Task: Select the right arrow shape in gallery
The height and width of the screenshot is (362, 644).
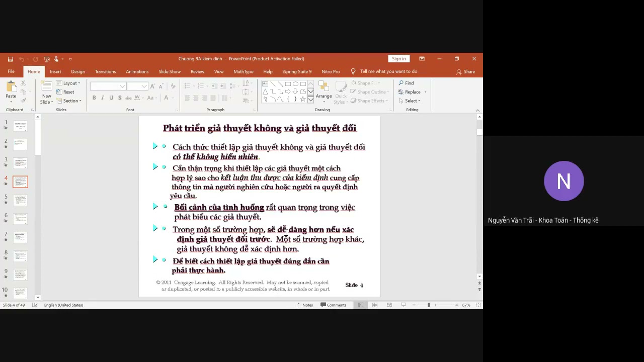Action: [x=288, y=92]
